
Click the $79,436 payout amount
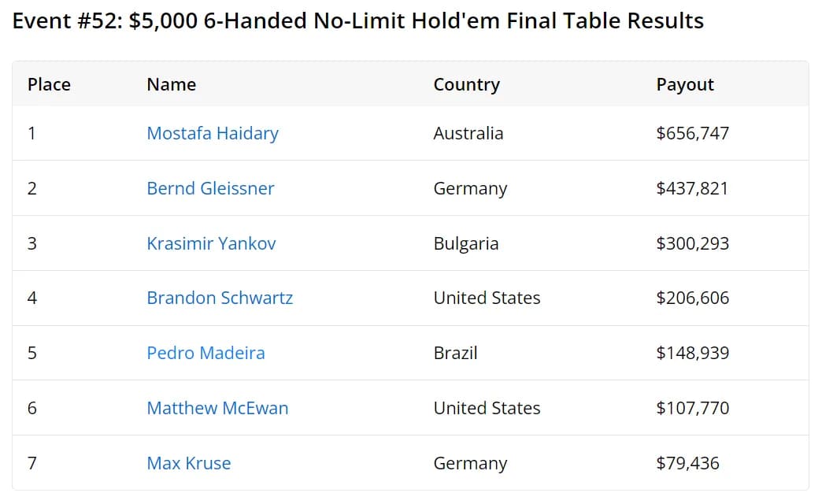(687, 463)
